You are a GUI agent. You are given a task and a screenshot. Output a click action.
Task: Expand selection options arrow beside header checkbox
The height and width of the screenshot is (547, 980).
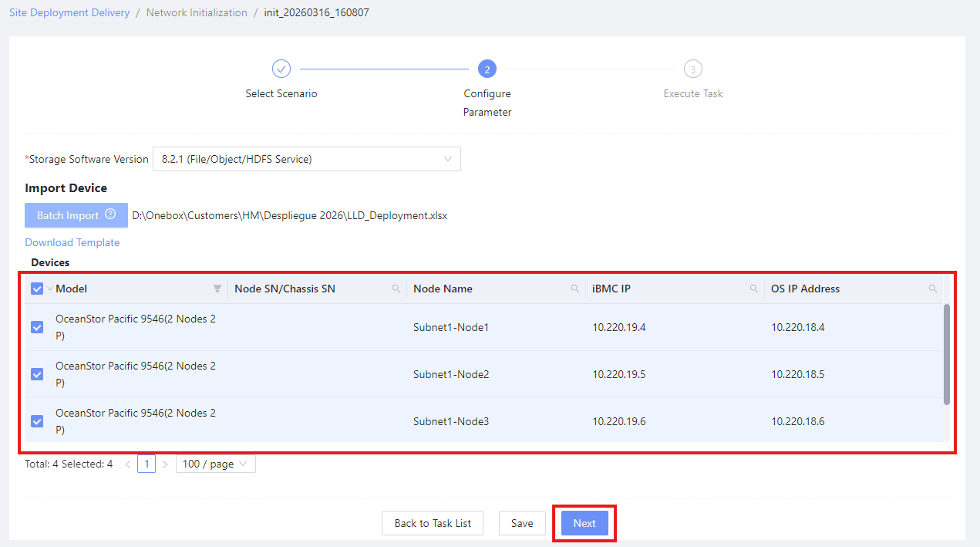coord(50,289)
